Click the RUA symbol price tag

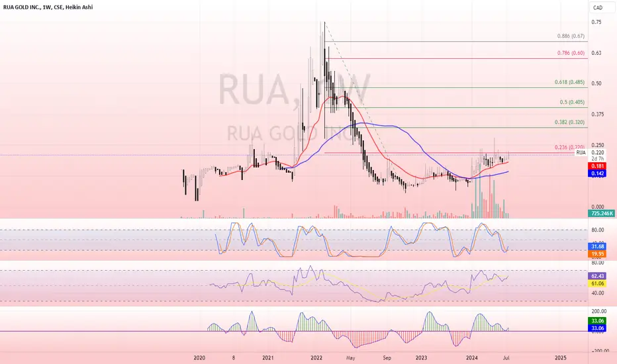pos(581,153)
